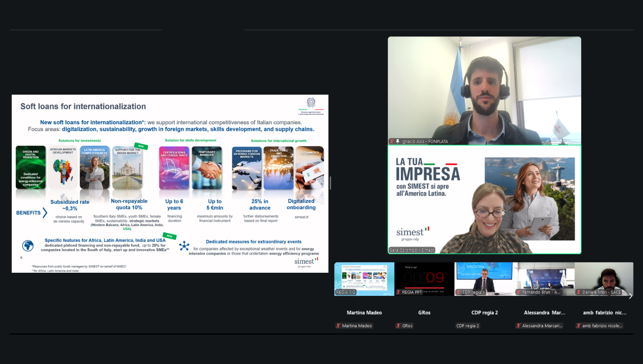
Task: Click Programs for Entering Foreign Markets card
Action: (x=247, y=168)
